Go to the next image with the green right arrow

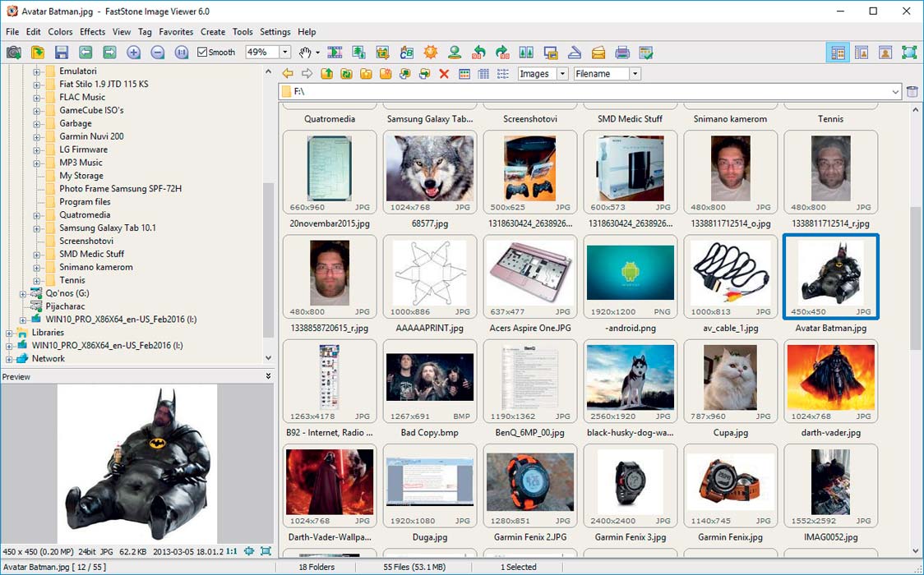(109, 53)
